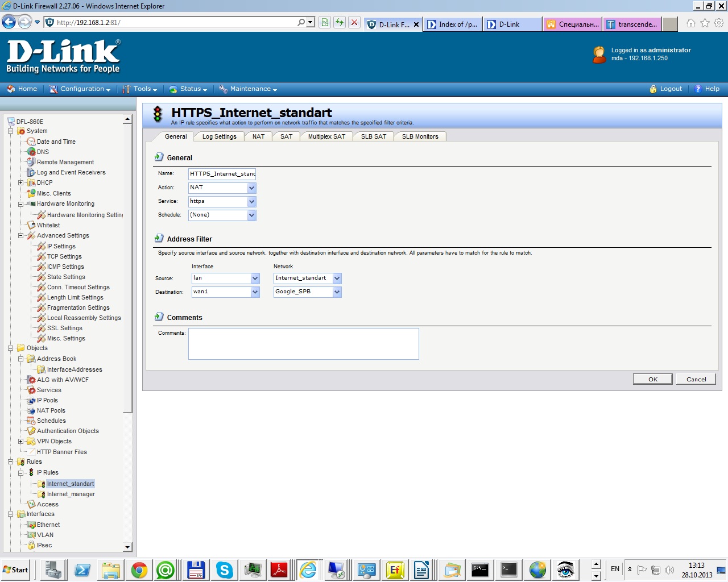Viewport: 728px width, 582px height.
Task: Stop page loading with the red X icon
Action: (x=354, y=22)
